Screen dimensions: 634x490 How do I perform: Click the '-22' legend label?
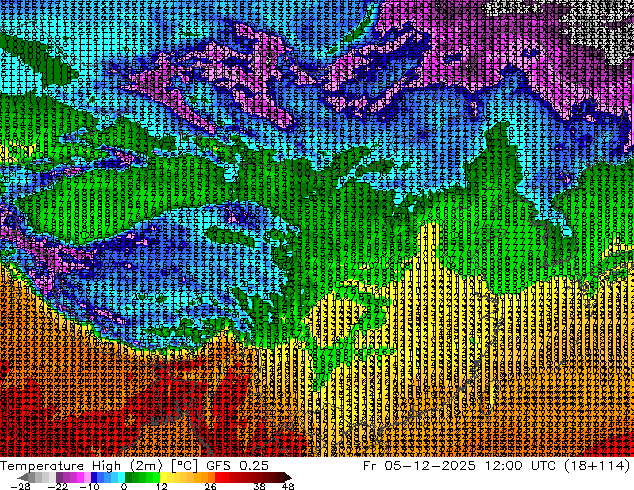tap(58, 486)
